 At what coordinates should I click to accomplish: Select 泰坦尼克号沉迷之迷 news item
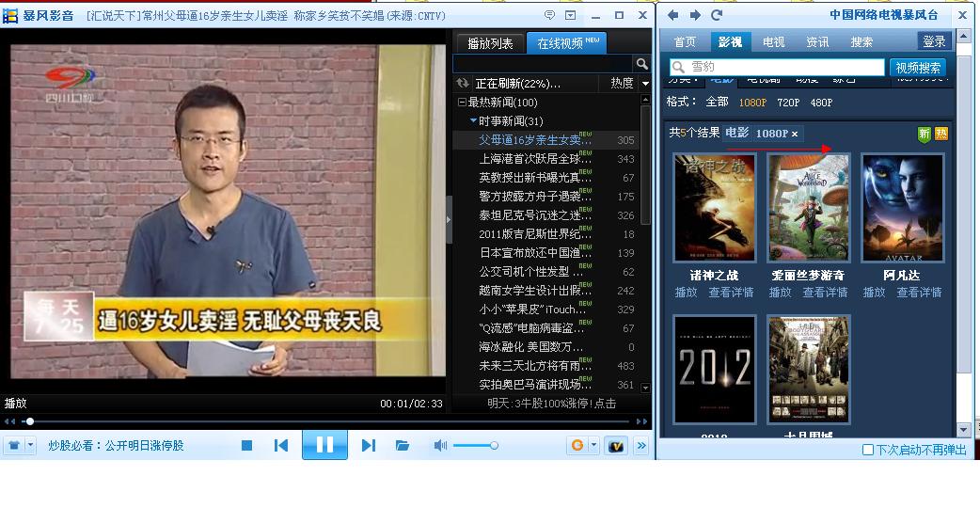point(552,214)
